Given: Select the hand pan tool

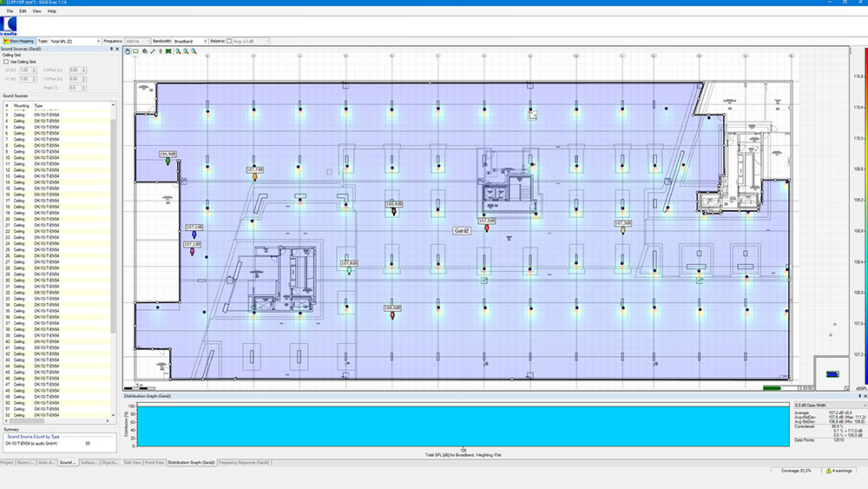Looking at the screenshot, I should click(x=128, y=51).
